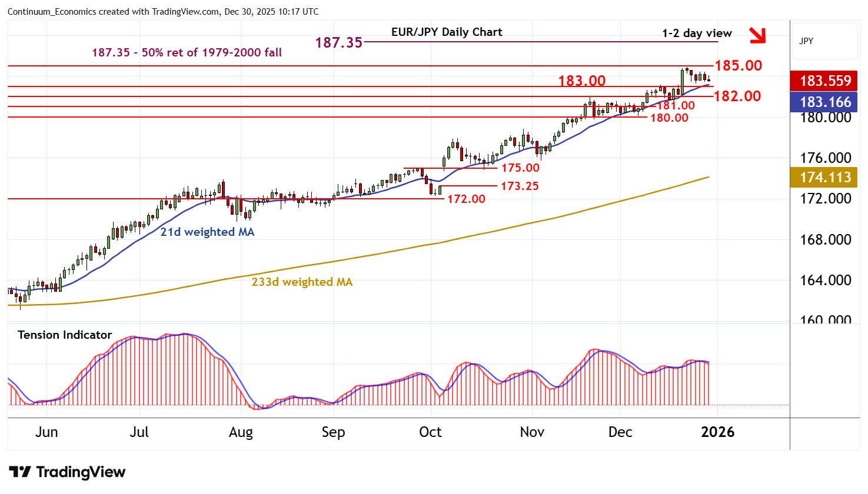Click the TradingView logo at bottom left
This screenshot has height=494, width=868.
pyautogui.click(x=67, y=472)
